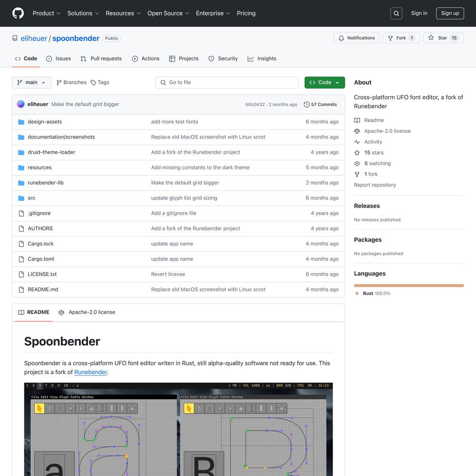Open 'update glyph list grid sizing' commit
Image resolution: width=476 pixels, height=476 pixels.
[x=184, y=198]
